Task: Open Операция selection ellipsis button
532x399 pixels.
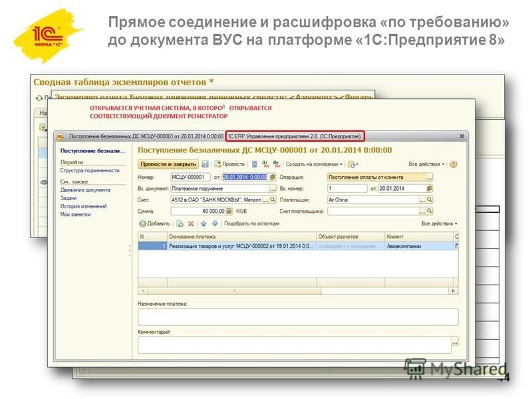Action: [429, 177]
